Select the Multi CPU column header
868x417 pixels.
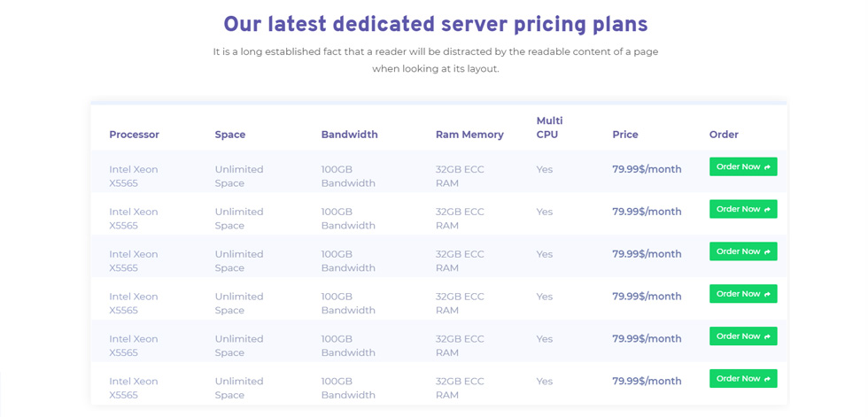click(x=550, y=127)
